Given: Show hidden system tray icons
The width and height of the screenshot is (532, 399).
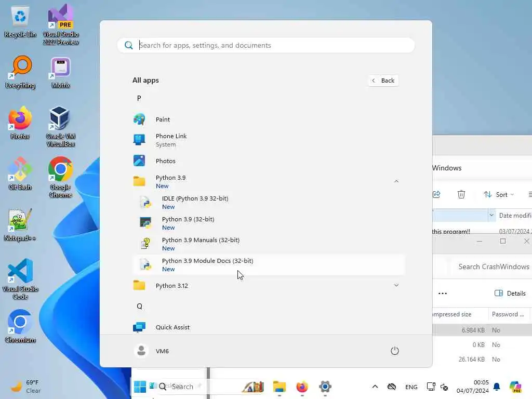Looking at the screenshot, I should coord(375,387).
